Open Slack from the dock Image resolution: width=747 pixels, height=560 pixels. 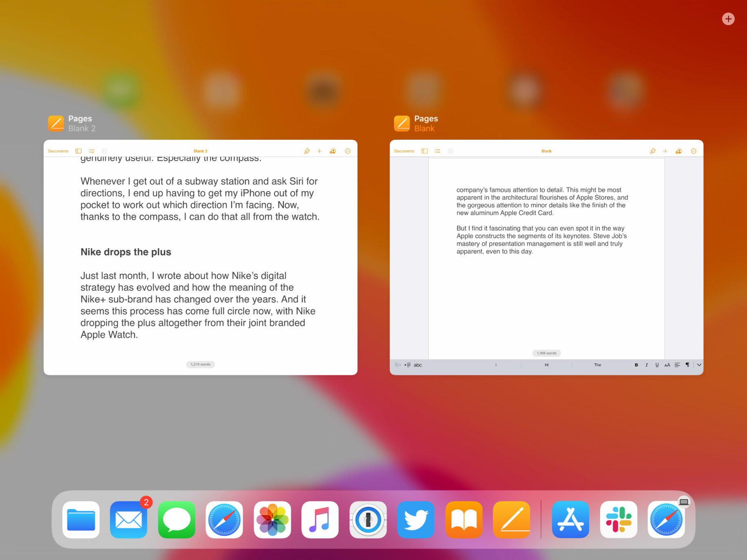619,520
